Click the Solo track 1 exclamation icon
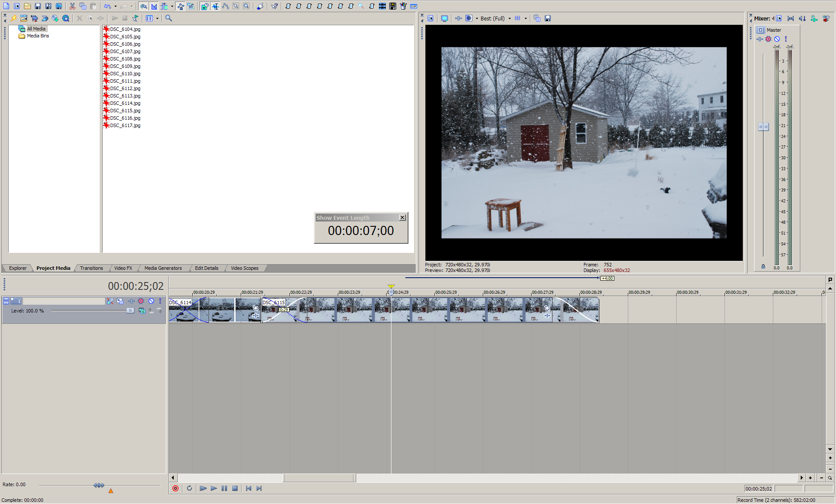836x504 pixels. pos(160,301)
